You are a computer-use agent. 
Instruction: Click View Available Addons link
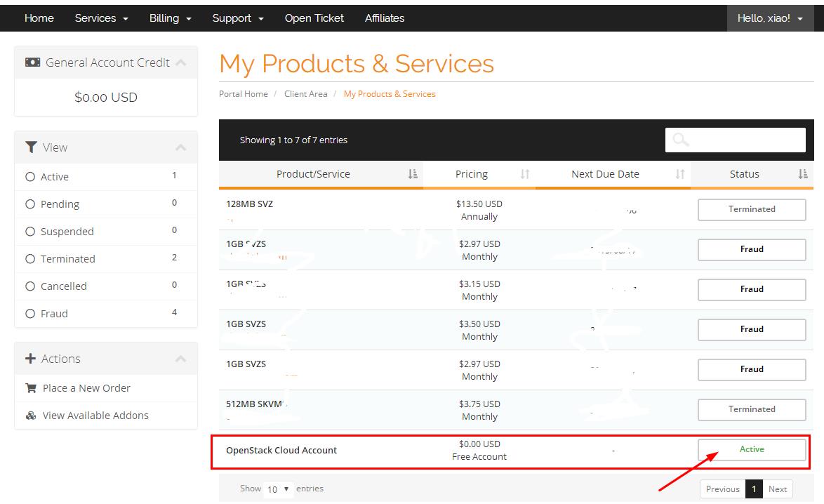95,415
